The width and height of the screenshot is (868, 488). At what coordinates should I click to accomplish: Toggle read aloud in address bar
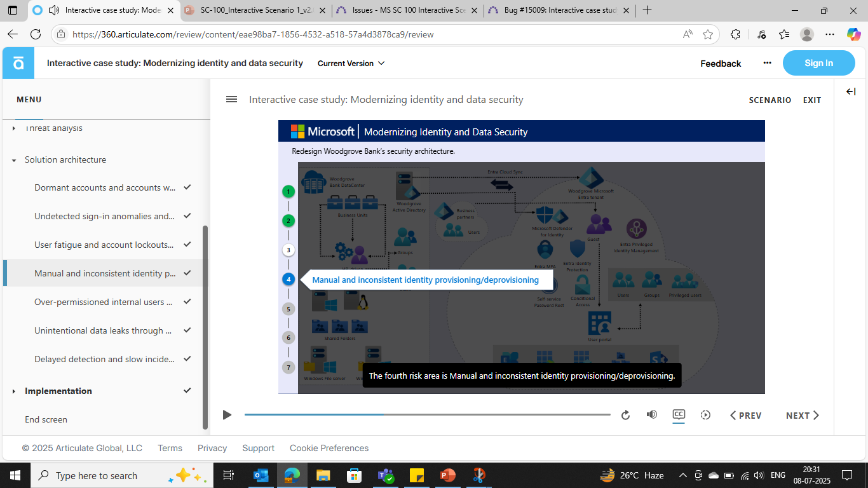click(688, 34)
